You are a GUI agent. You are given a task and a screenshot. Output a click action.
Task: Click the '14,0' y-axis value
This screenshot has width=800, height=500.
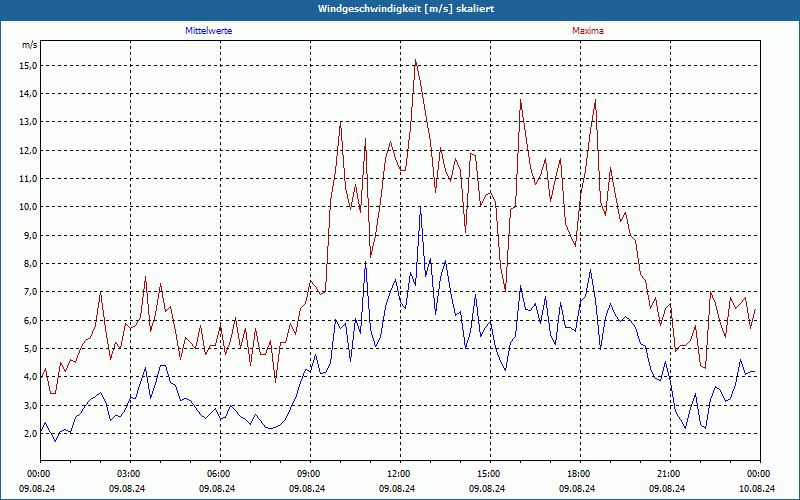(28, 93)
